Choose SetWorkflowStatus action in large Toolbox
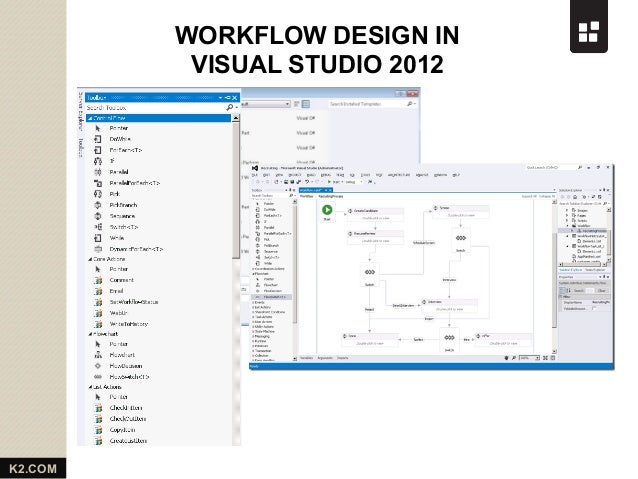This screenshot has width=638, height=479. point(133,302)
